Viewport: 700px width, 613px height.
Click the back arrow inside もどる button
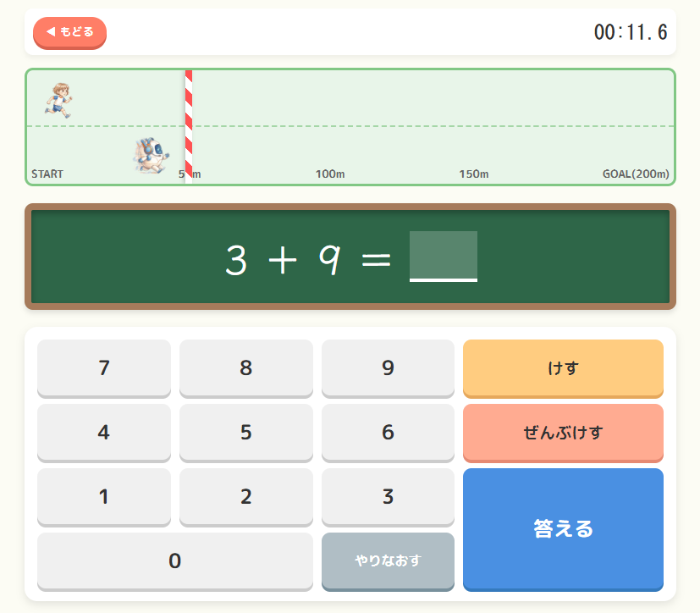coord(50,33)
